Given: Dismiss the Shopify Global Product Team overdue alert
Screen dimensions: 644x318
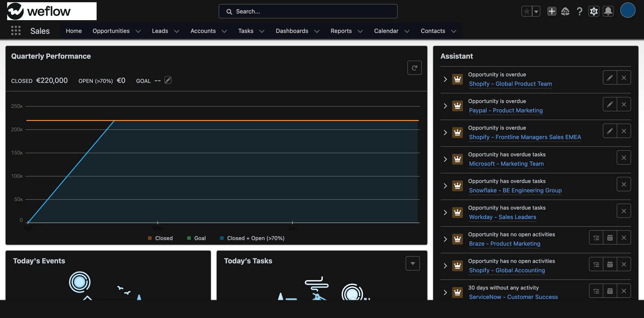Looking at the screenshot, I should [x=624, y=78].
